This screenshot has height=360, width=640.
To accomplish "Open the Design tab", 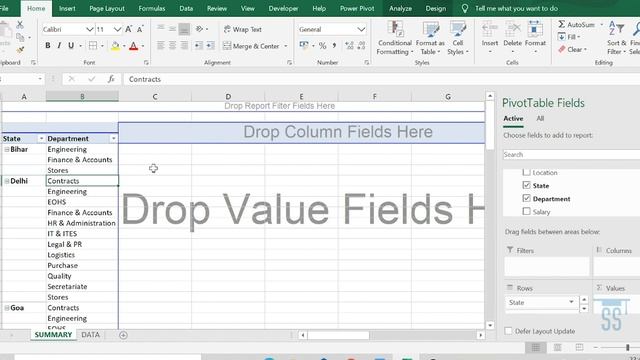I will tap(436, 9).
